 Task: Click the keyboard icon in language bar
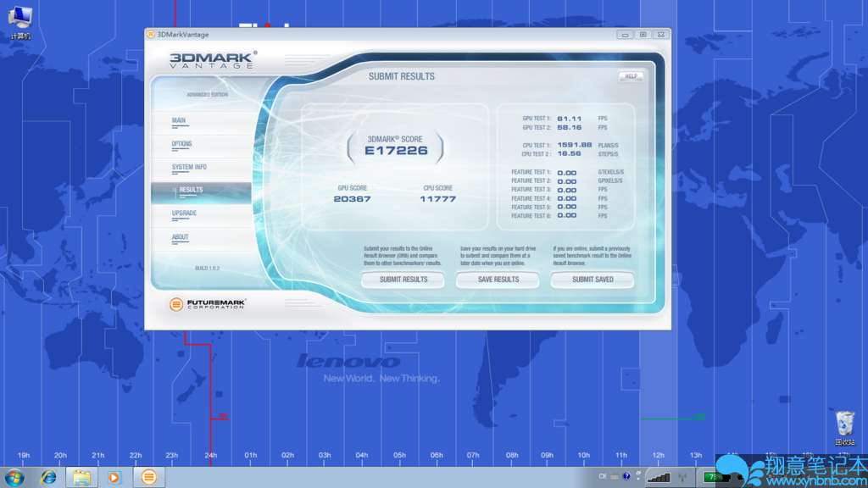(x=615, y=476)
